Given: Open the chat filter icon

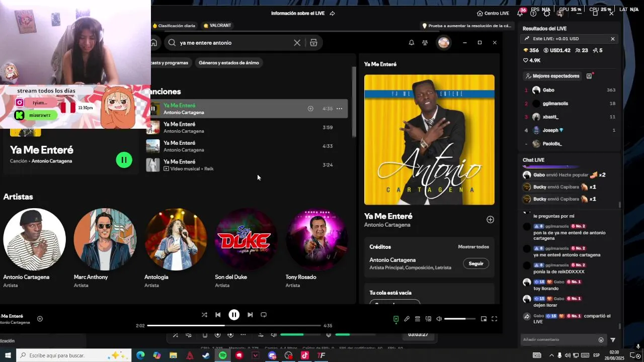Looking at the screenshot, I should click(x=613, y=340).
